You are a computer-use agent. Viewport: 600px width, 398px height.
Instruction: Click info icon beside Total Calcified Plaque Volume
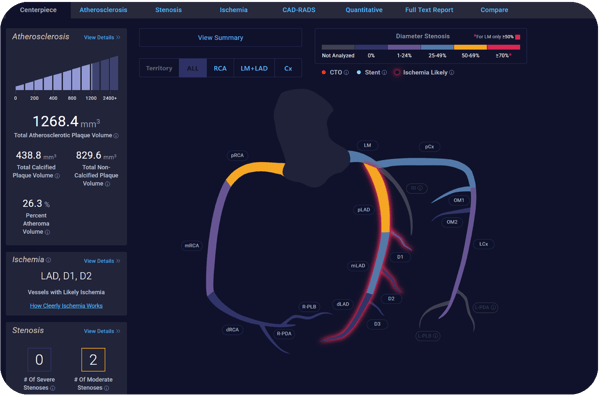[57, 176]
